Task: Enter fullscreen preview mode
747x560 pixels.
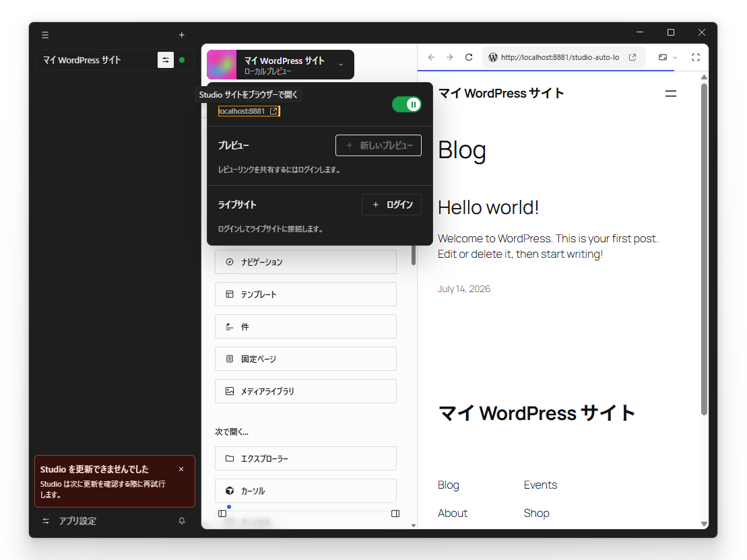Action: point(696,57)
